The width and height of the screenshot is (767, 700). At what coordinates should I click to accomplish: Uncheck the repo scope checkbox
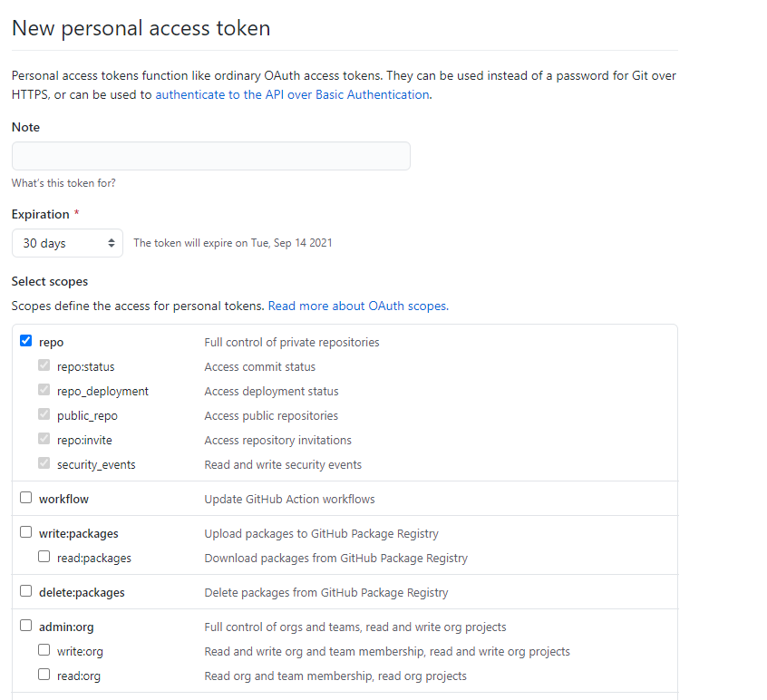[25, 342]
